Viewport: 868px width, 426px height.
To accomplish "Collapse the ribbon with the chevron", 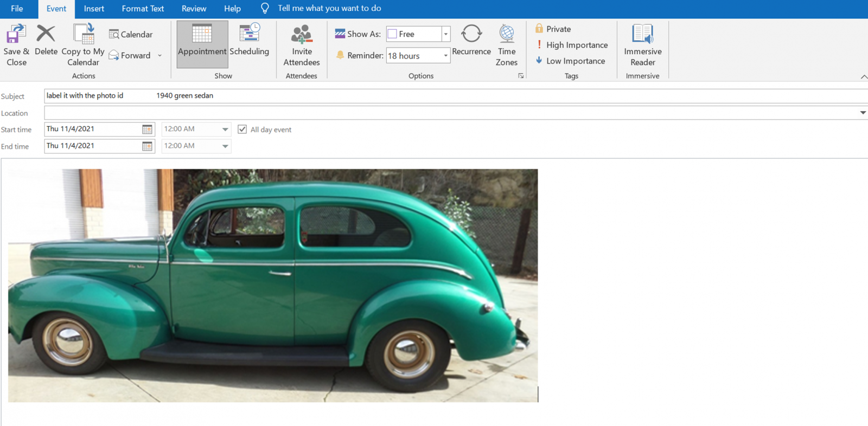I will (x=864, y=77).
